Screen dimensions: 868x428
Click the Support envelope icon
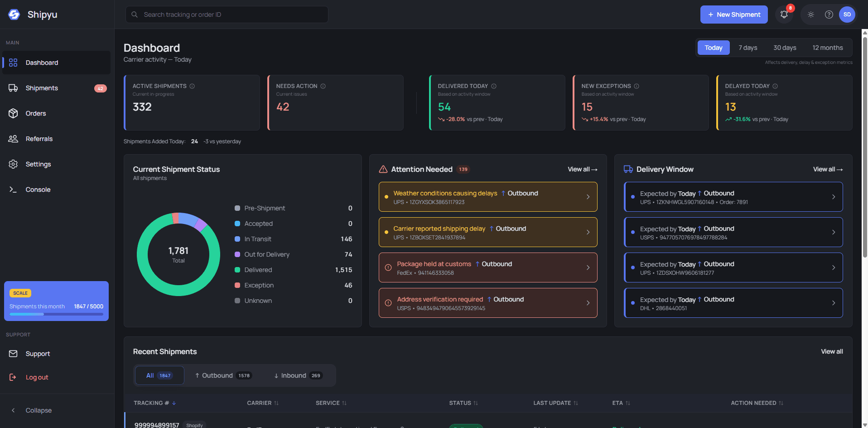coord(13,354)
